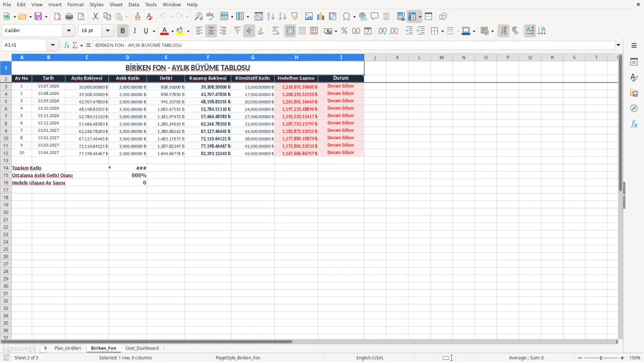Click the Sort Descending icon
The height and width of the screenshot is (362, 644).
click(x=283, y=17)
